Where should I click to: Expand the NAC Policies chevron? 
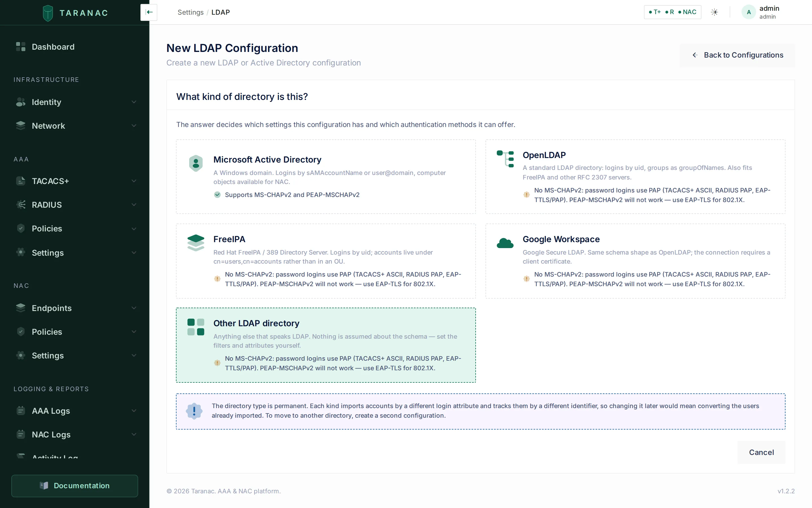pos(134,332)
